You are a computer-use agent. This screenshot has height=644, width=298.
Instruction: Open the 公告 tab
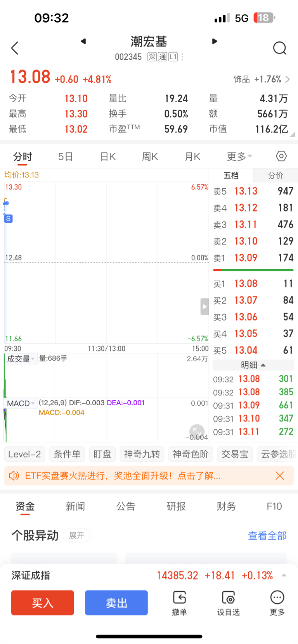(x=126, y=506)
